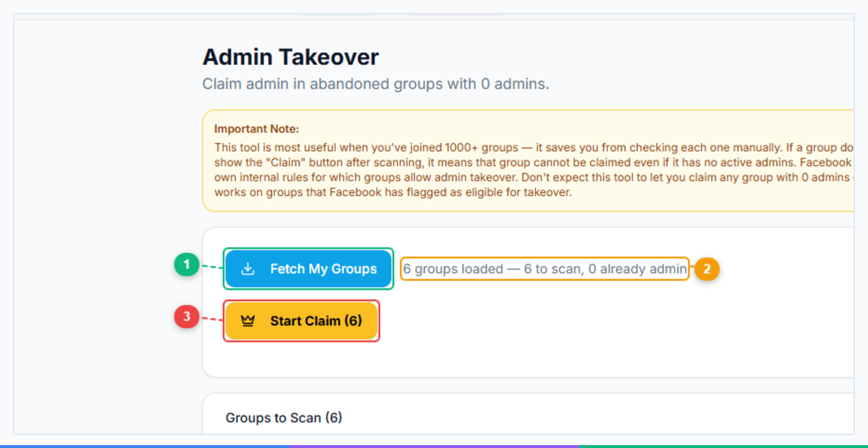Click the 'Admin Takeover' heading
This screenshot has height=448, width=868.
coord(291,57)
